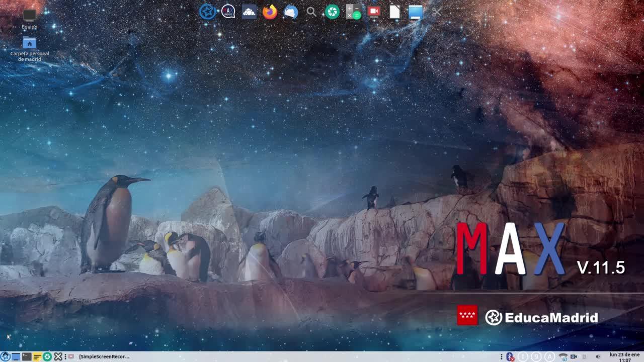Screen dimensions: 644x362
Task: Start the red video recorder app
Action: click(374, 12)
